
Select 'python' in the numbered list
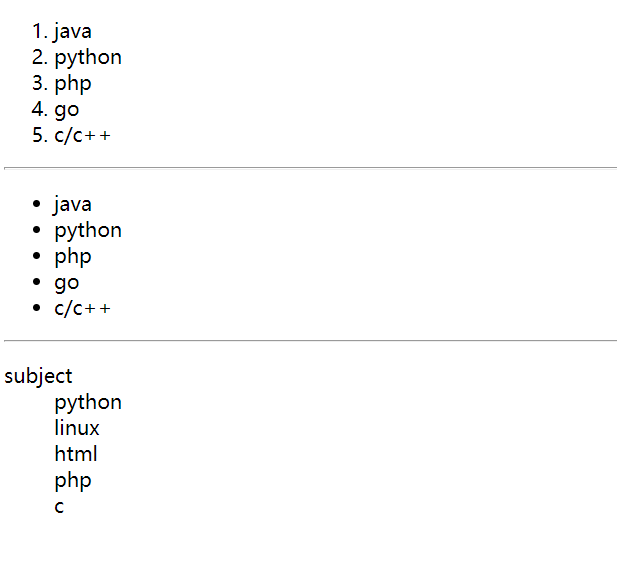[x=88, y=58]
